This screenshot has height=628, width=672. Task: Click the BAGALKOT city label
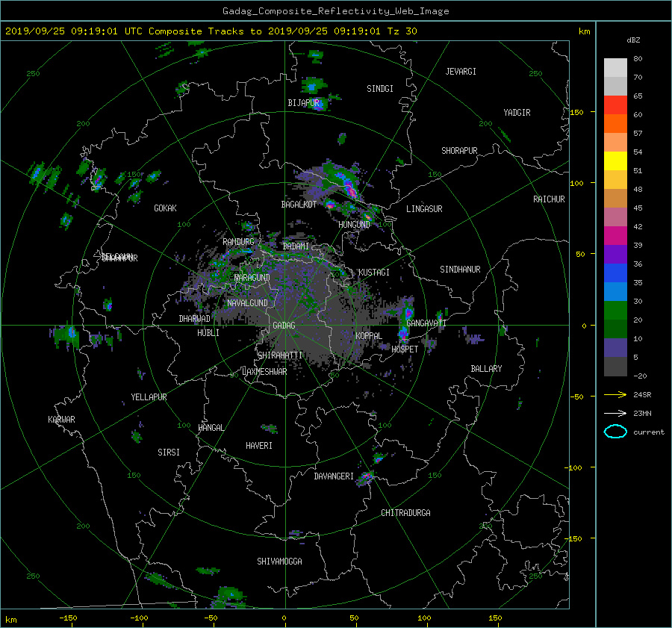click(299, 205)
